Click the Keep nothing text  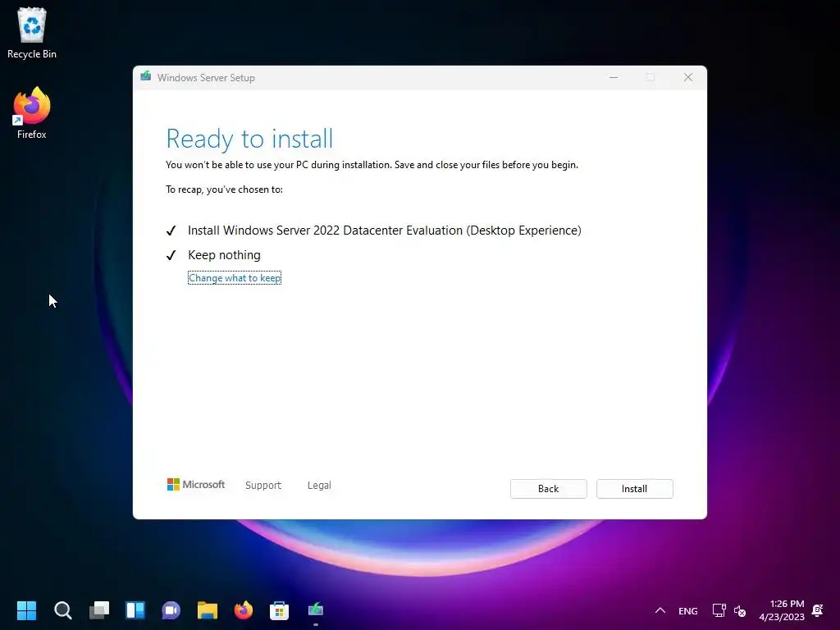224,255
